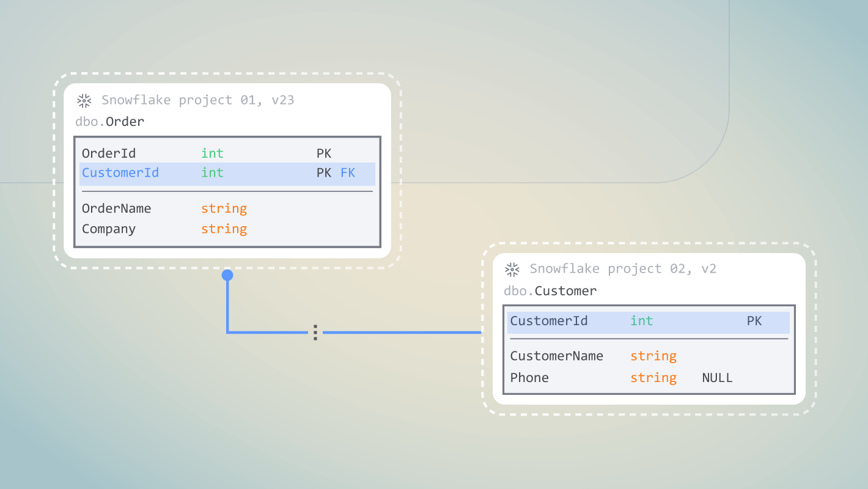
Task: Select the OrderId column name
Action: [x=109, y=153]
